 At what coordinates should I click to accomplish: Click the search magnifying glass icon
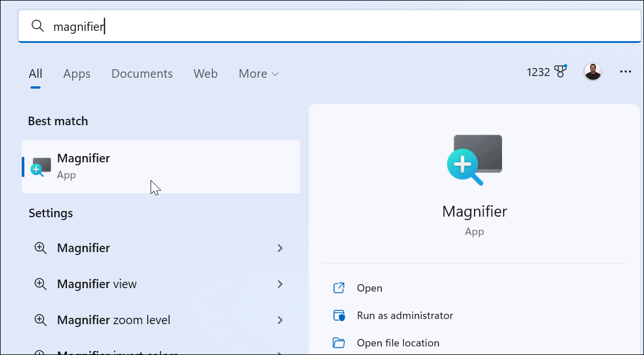coord(37,26)
